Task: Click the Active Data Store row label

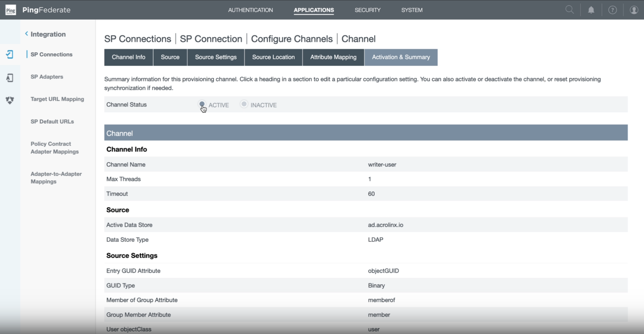Action: click(129, 225)
